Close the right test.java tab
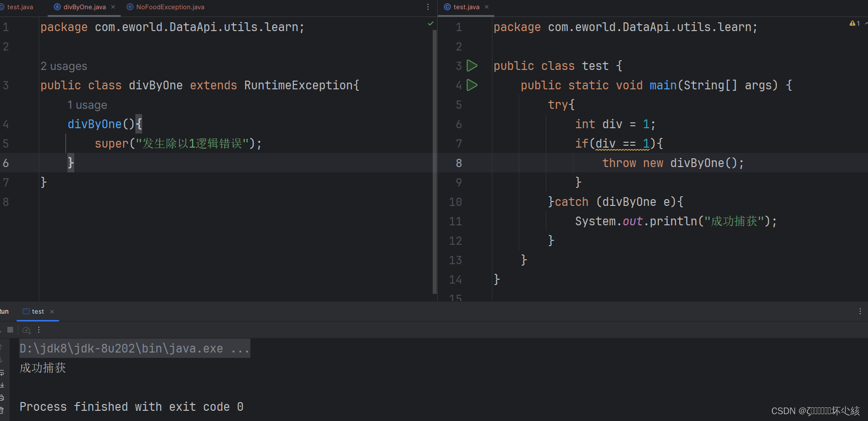The width and height of the screenshot is (868, 421). coord(487,7)
